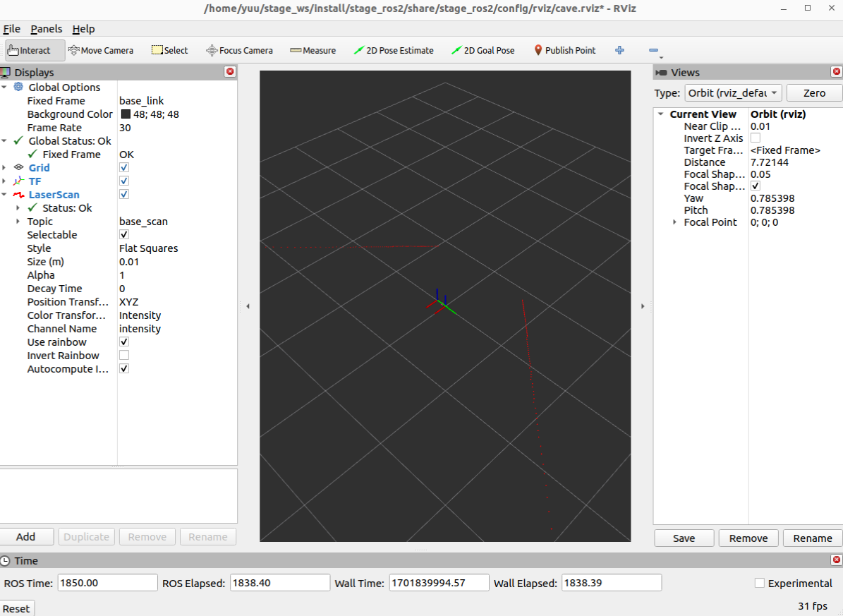Open the Panels menu
Image resolution: width=843 pixels, height=616 pixels.
pyautogui.click(x=47, y=28)
